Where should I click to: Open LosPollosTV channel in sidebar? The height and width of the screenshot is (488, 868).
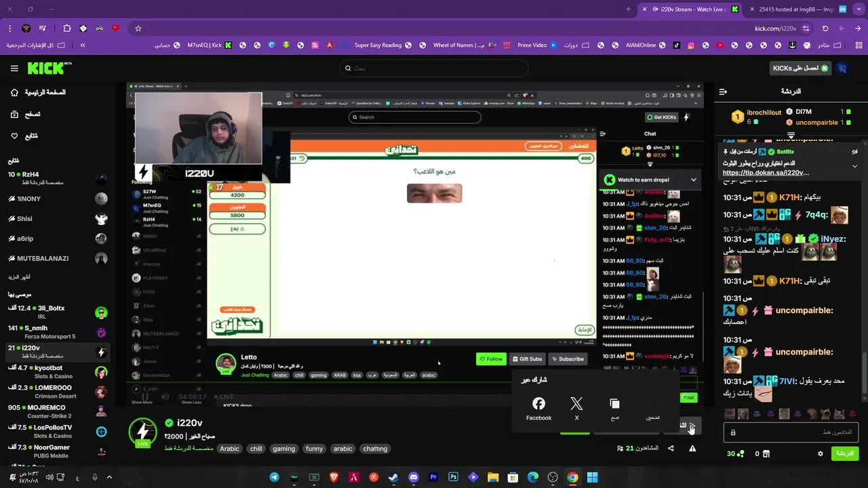point(58,432)
